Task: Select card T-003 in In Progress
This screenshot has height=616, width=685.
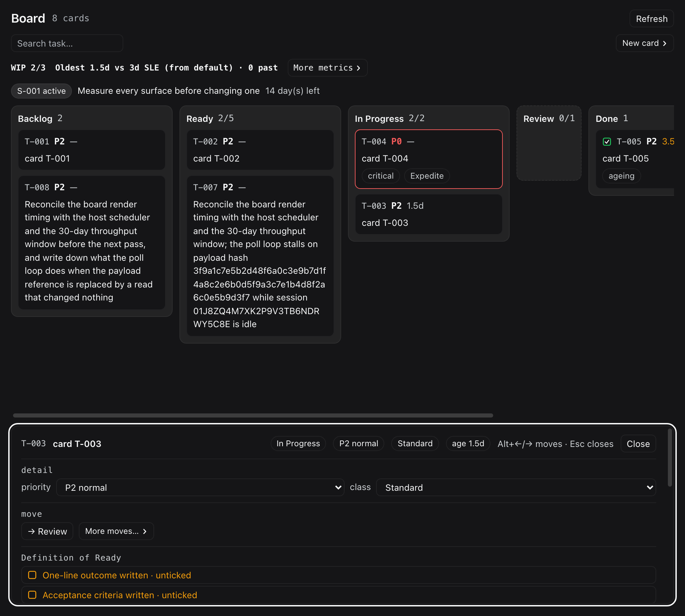Action: point(429,214)
